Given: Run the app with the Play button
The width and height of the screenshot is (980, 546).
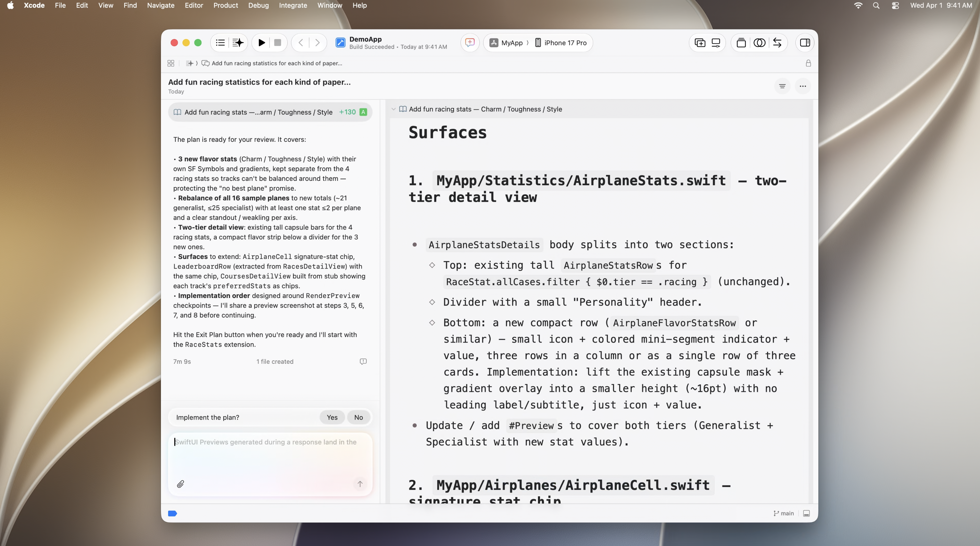Looking at the screenshot, I should pyautogui.click(x=261, y=42).
